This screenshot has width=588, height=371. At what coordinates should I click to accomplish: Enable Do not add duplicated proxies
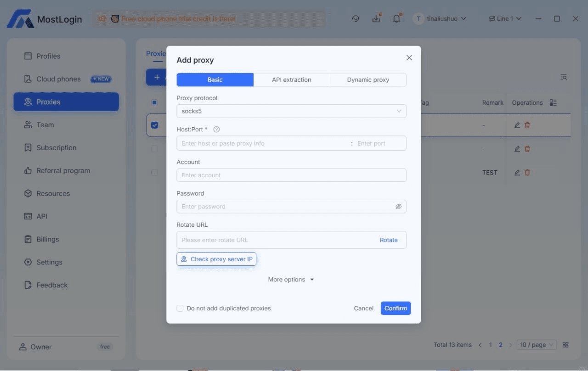coord(180,308)
